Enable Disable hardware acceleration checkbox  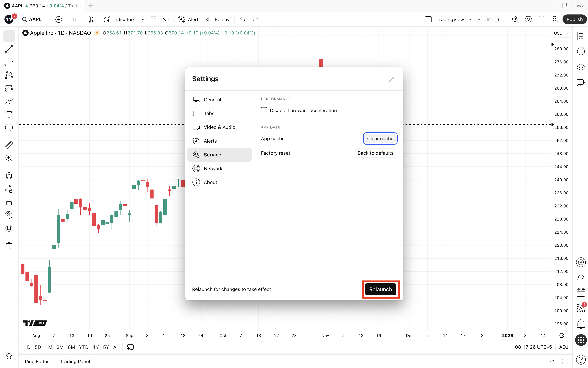(x=264, y=110)
